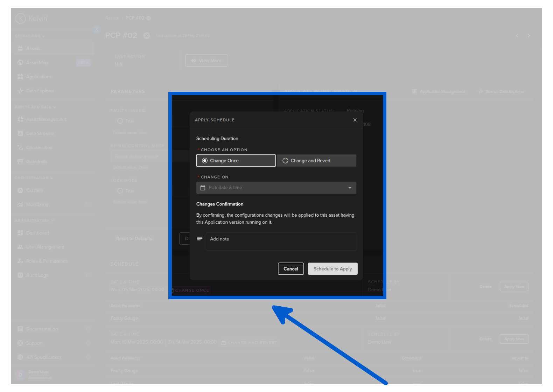Select True under Faulty Gauge parameter
This screenshot has width=553, height=392.
120,121
